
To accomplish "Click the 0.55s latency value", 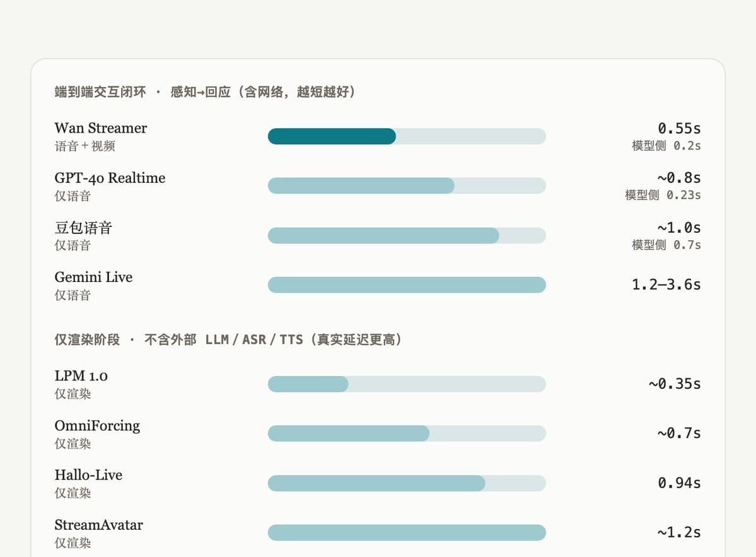I will 679,129.
